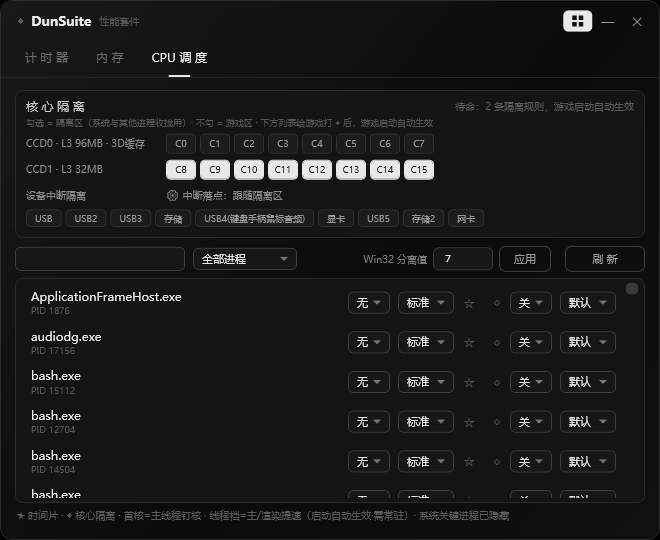This screenshot has width=660, height=540.
Task: Open 标准 dropdown for ApplicationFrameHost.exe
Action: pos(426,303)
